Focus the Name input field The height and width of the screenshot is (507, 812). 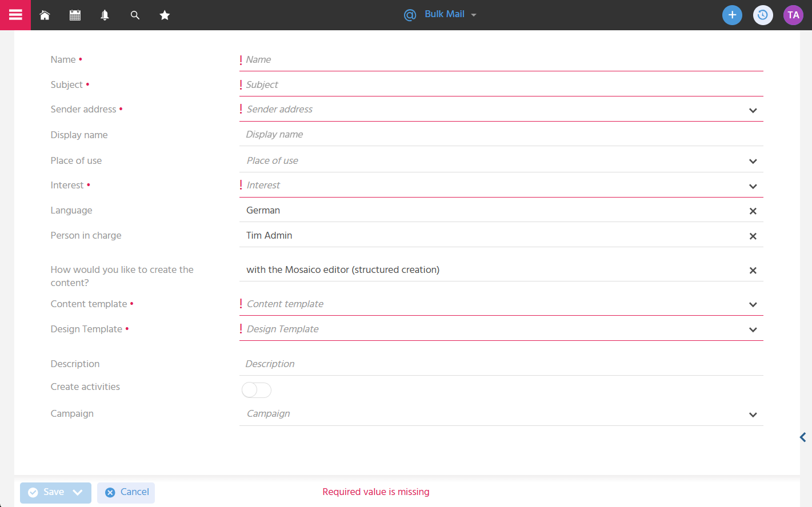[x=501, y=59]
